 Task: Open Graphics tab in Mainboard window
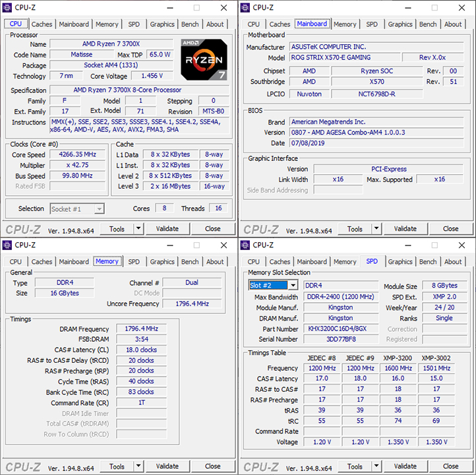pos(400,24)
